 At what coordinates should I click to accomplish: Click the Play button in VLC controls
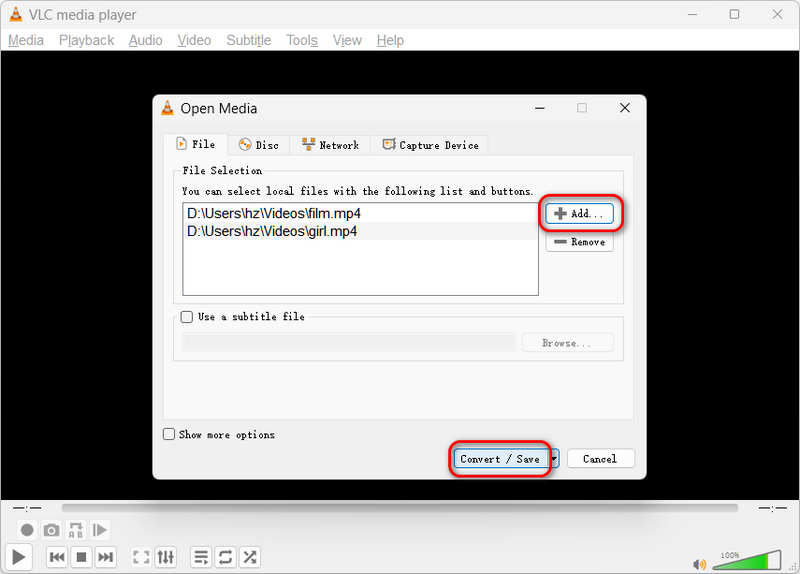(18, 557)
